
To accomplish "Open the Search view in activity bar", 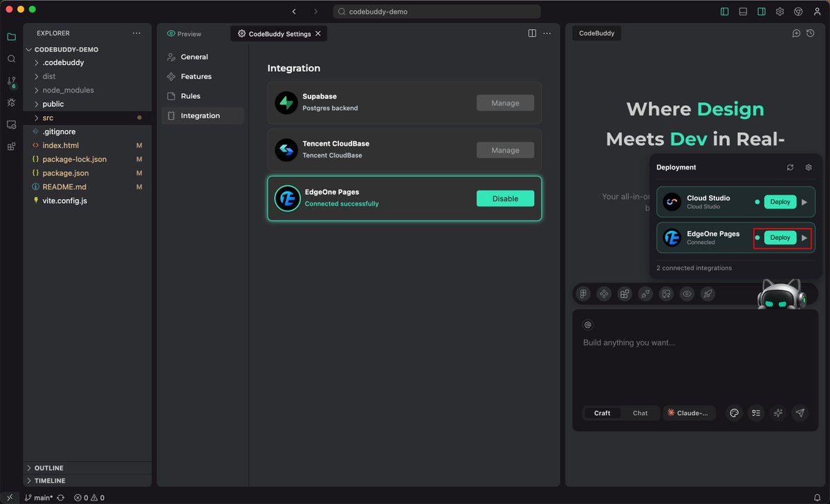I will 11,59.
